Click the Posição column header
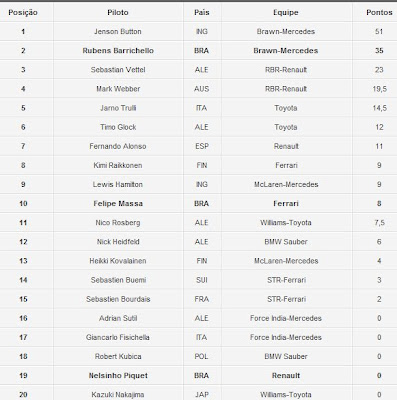Image resolution: width=397 pixels, height=400 pixels. 23,13
